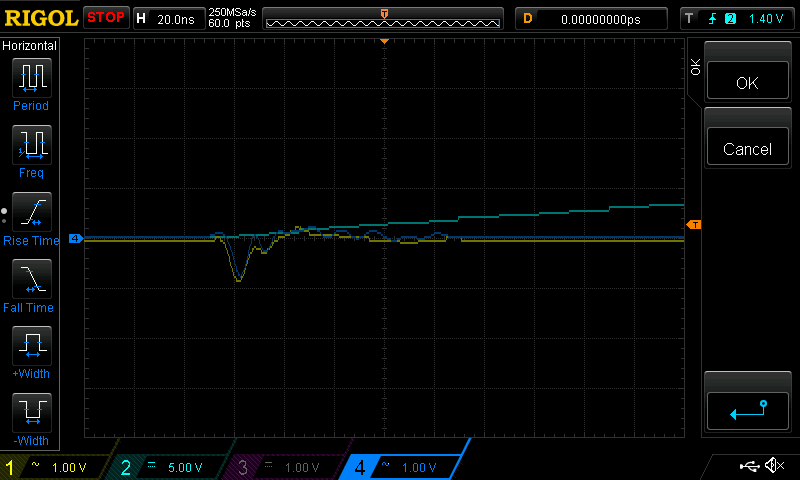
Task: Click the trigger source channel 2 badge
Action: [730, 19]
